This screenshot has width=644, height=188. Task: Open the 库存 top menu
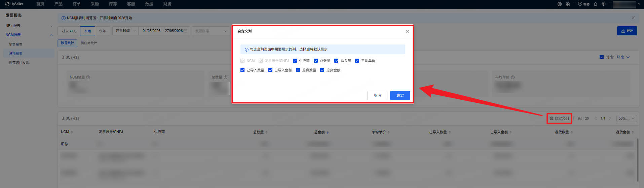coord(113,4)
